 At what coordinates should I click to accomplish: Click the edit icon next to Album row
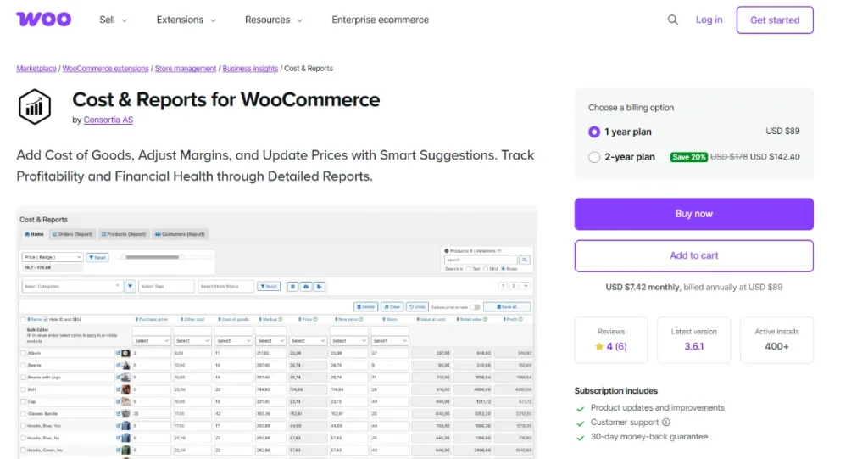(x=118, y=353)
